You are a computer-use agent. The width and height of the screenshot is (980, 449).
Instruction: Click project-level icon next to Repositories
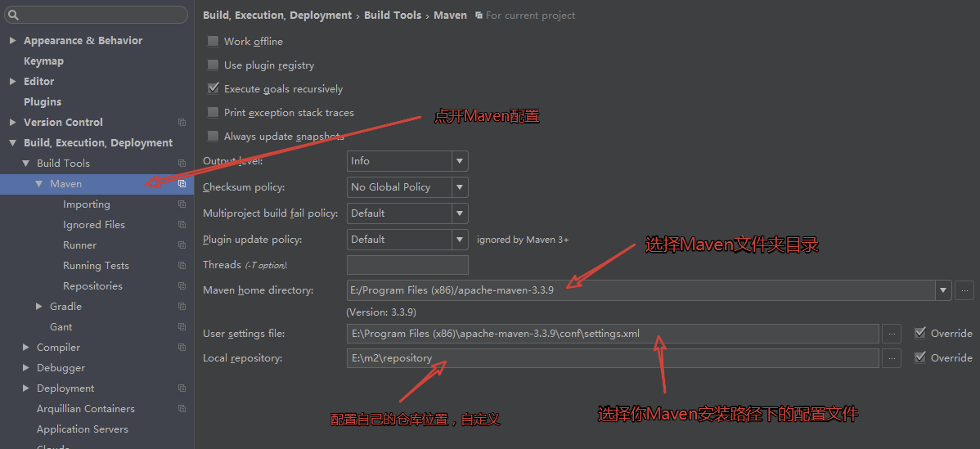point(182,286)
